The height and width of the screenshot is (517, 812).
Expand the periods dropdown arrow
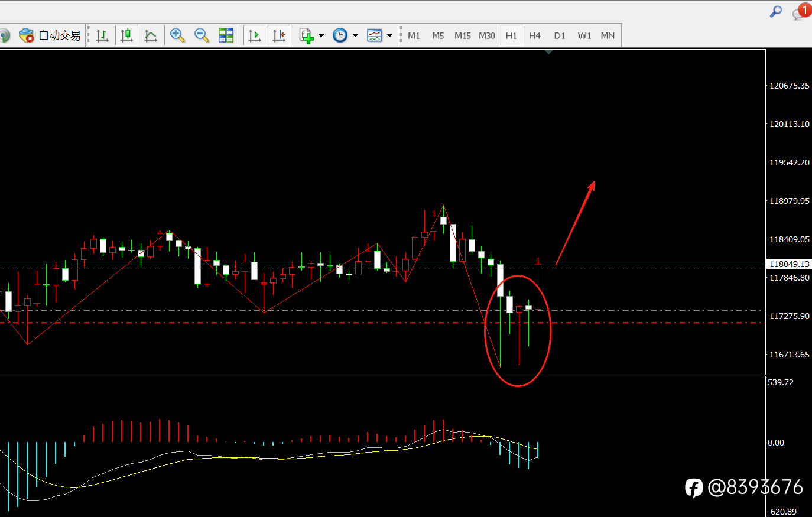355,36
